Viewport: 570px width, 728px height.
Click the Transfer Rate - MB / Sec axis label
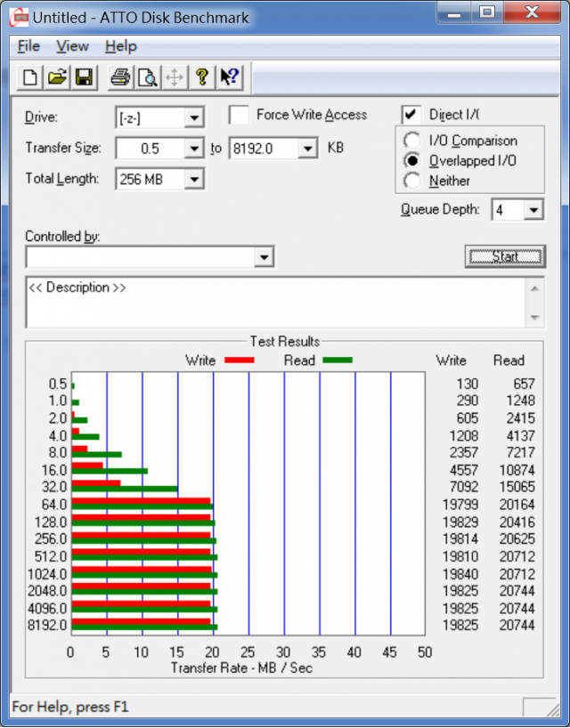(x=241, y=668)
